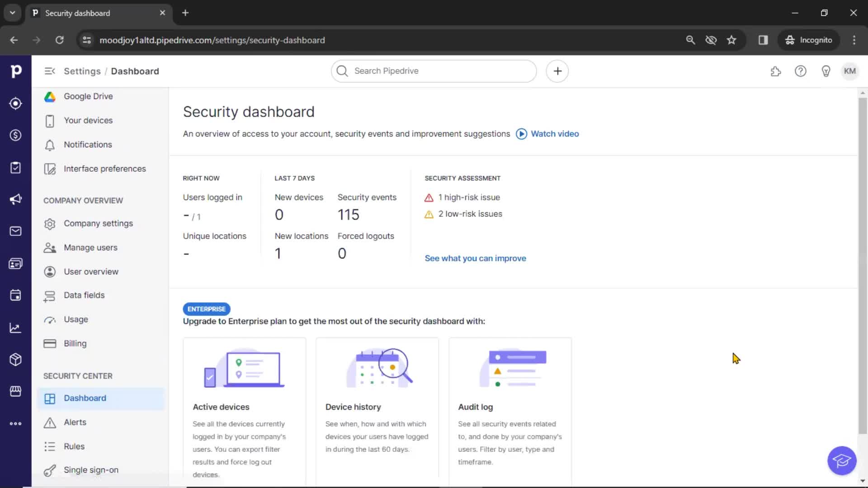Expand the Security Center section
The height and width of the screenshot is (488, 868).
click(x=78, y=375)
